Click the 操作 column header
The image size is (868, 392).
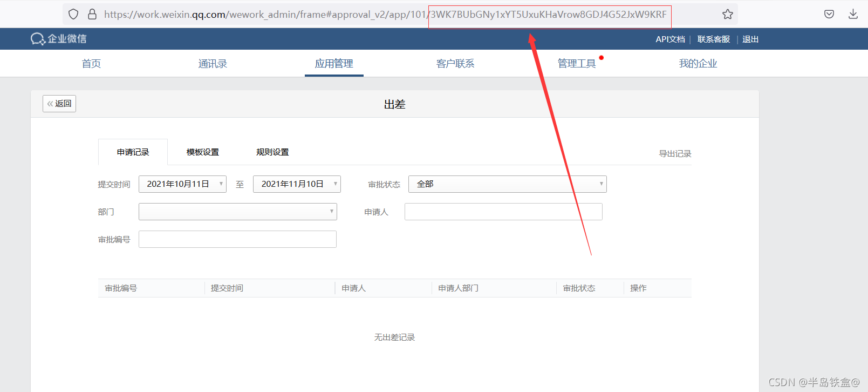click(x=638, y=288)
